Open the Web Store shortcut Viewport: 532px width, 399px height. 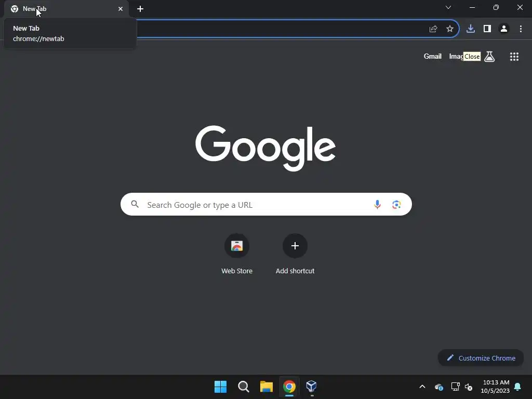point(237,254)
